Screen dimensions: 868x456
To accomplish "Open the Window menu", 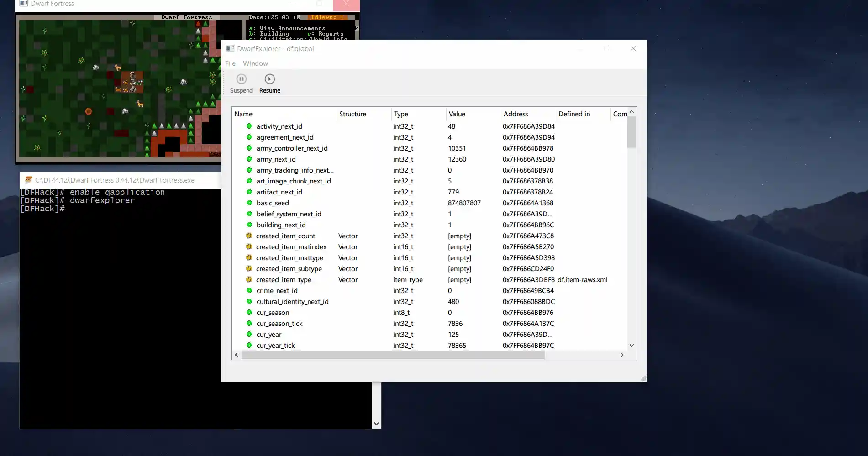I will 255,63.
